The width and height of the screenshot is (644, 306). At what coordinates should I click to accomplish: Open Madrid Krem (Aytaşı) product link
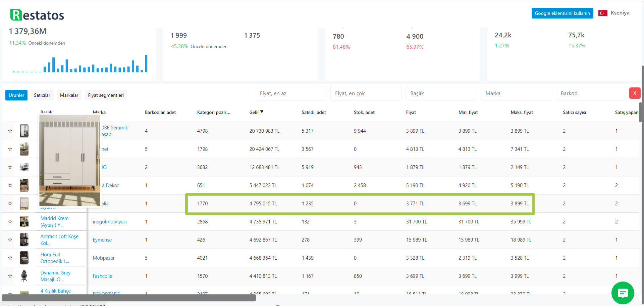pos(55,222)
